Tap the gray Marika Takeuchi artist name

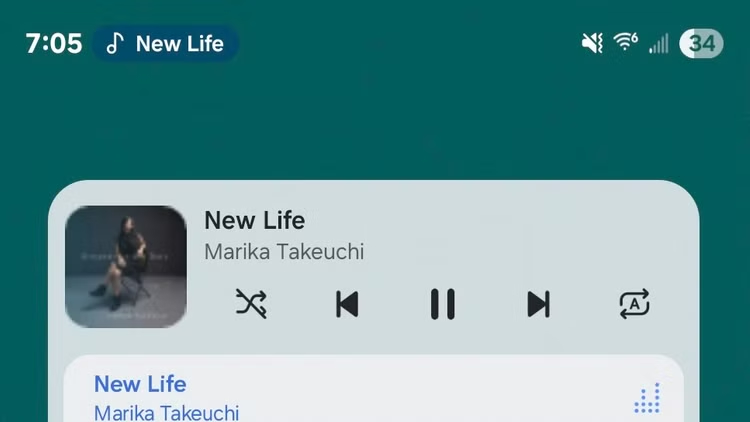pyautogui.click(x=284, y=252)
